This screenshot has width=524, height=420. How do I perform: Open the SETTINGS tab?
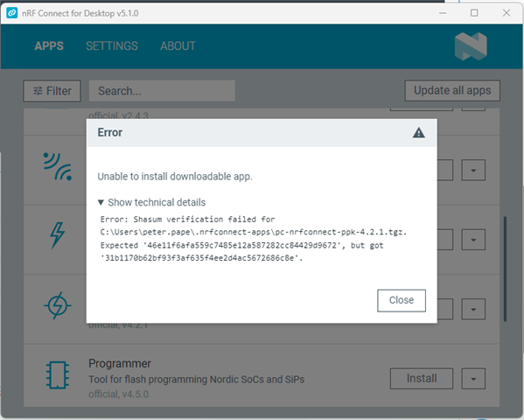(x=112, y=45)
